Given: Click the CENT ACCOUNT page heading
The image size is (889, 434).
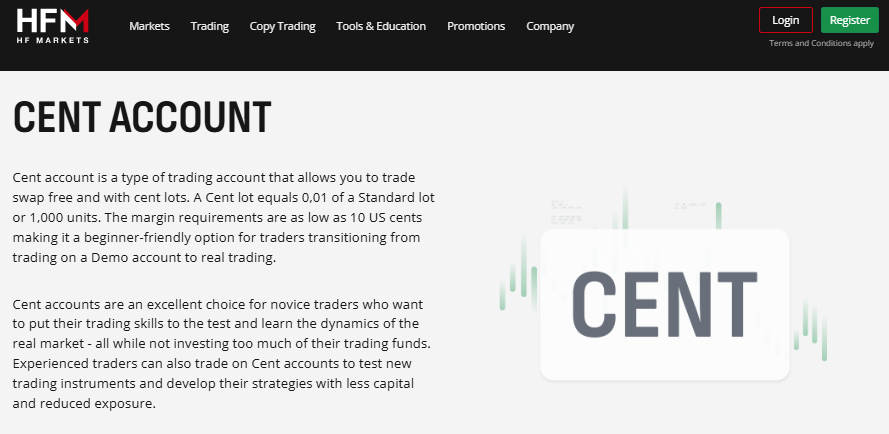Looking at the screenshot, I should pos(142,117).
